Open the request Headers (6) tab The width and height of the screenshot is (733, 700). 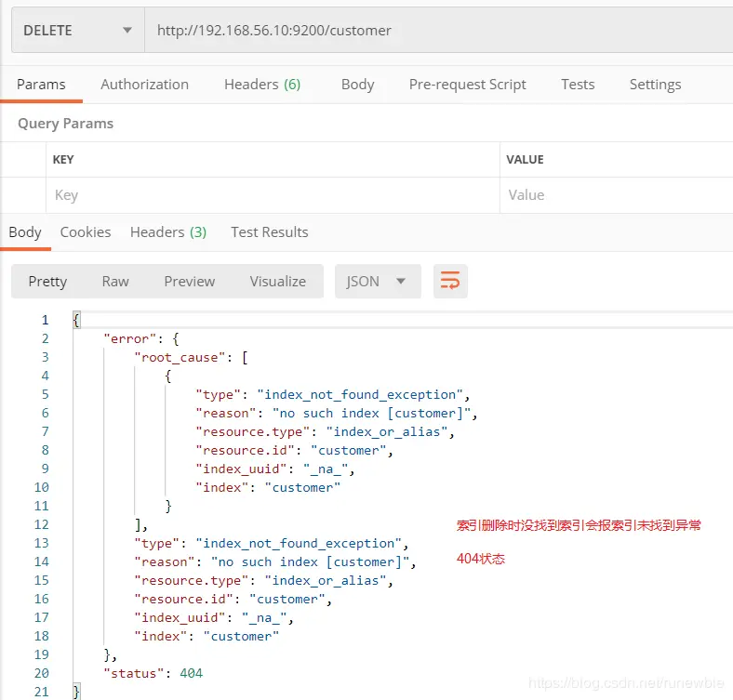click(x=262, y=85)
